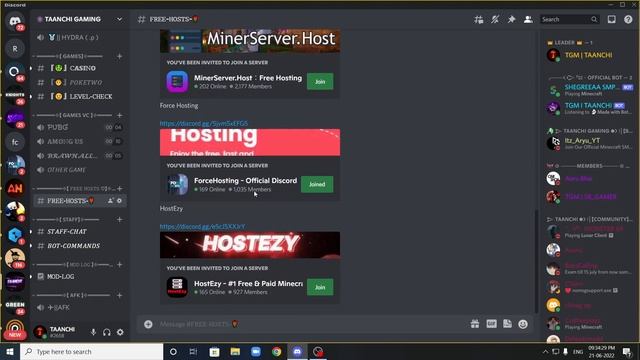Open Discord home direct messages
The height and width of the screenshot is (360, 640).
pyautogui.click(x=15, y=21)
